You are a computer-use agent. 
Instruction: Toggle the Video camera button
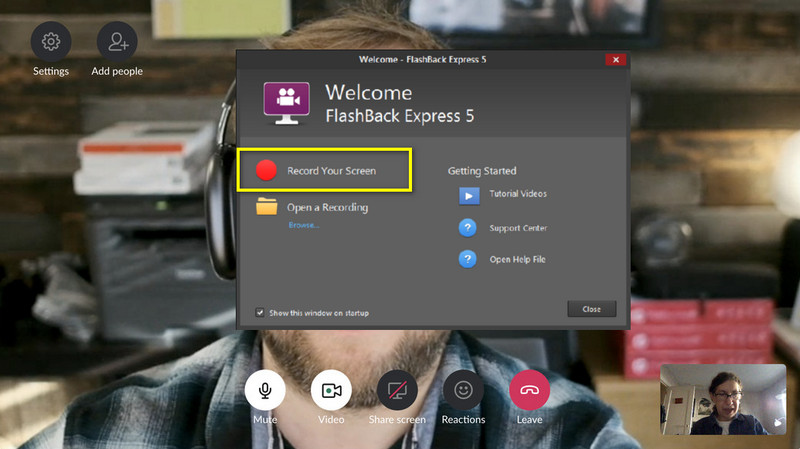pos(331,390)
